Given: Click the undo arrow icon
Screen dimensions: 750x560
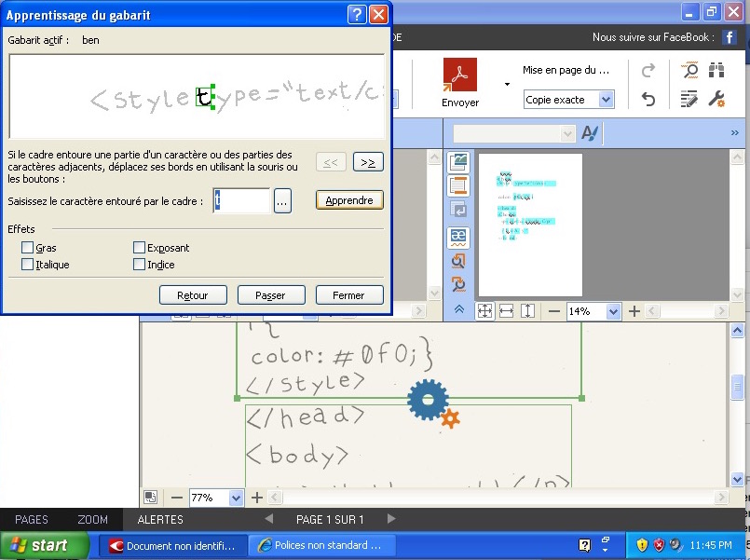Looking at the screenshot, I should click(x=648, y=99).
